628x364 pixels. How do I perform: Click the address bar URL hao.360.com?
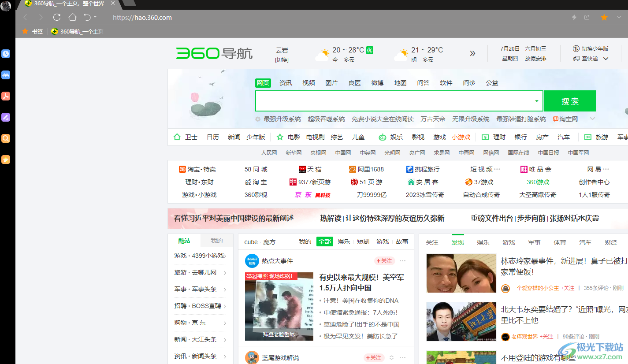pyautogui.click(x=142, y=18)
